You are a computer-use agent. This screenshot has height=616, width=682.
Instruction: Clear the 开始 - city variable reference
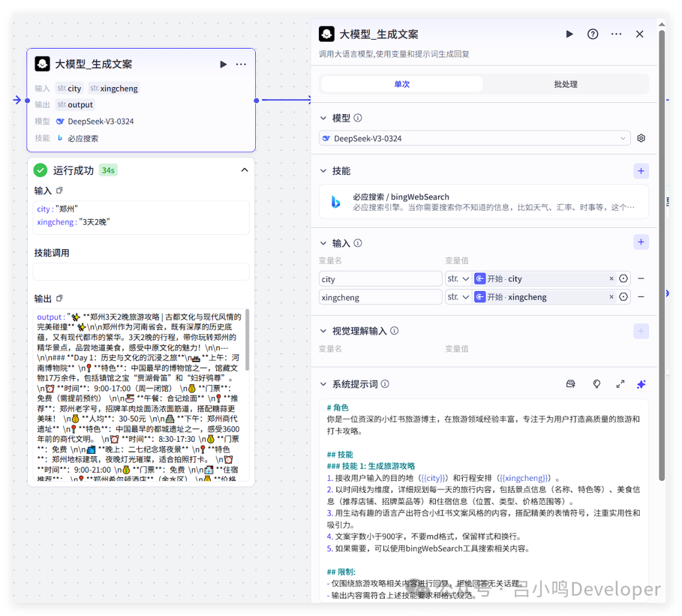click(x=611, y=279)
